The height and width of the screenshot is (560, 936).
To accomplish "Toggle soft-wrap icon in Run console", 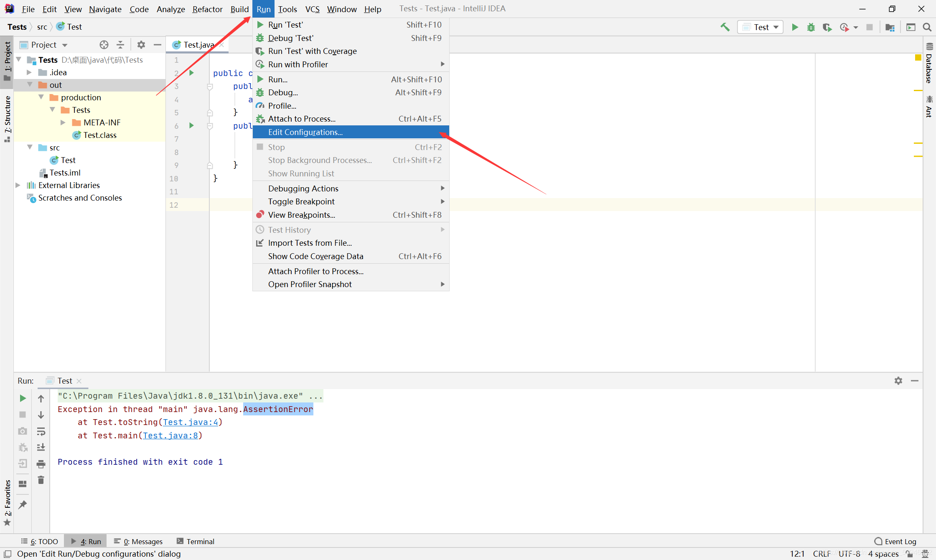I will pos(41,431).
